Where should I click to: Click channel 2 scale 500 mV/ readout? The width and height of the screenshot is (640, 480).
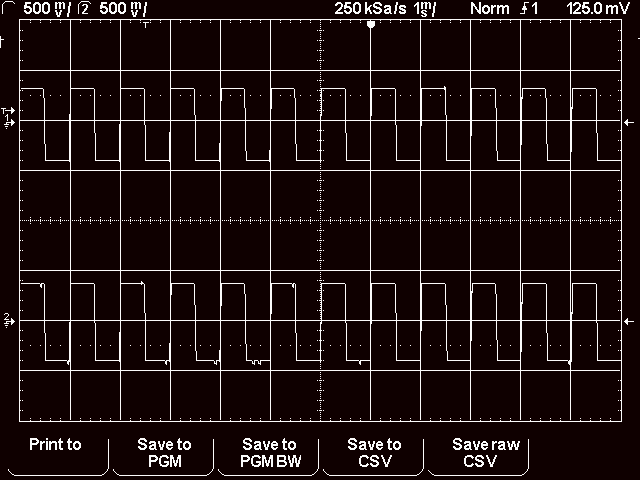click(x=123, y=9)
